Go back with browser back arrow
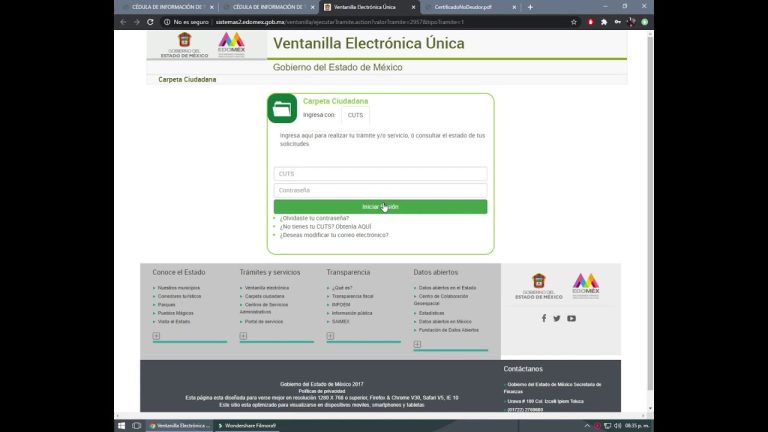This screenshot has height=432, width=768. pos(123,22)
